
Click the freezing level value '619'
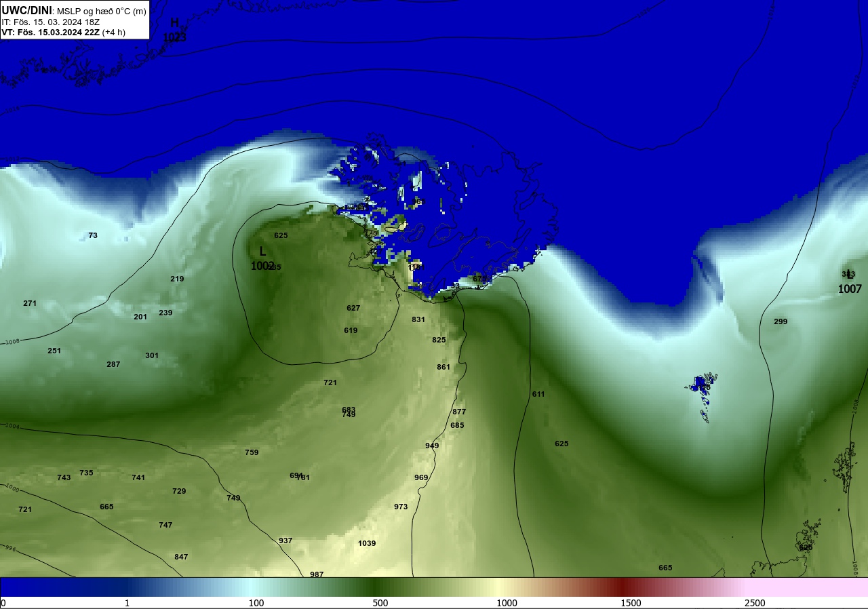(351, 330)
